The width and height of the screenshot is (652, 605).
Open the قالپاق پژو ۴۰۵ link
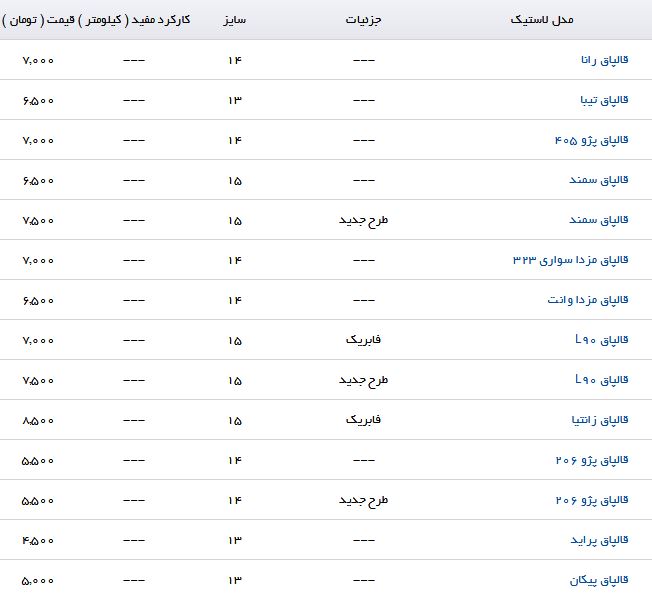[x=592, y=141]
